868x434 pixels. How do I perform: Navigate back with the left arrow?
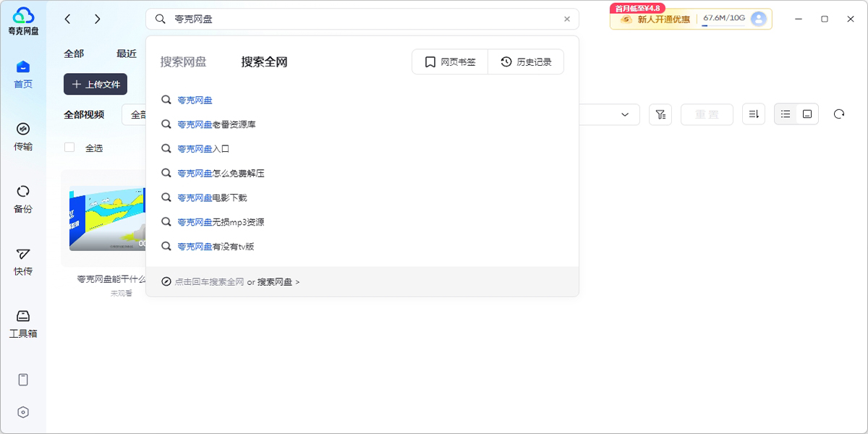pos(67,19)
